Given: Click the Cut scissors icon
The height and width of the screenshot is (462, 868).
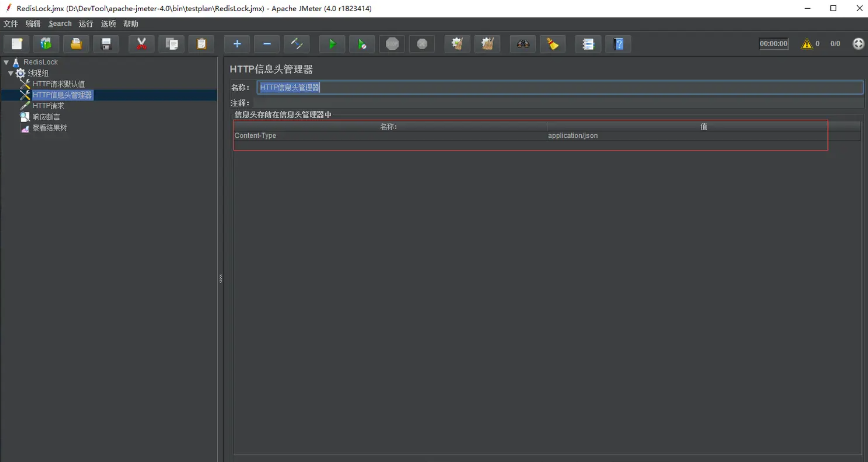Looking at the screenshot, I should [x=141, y=44].
